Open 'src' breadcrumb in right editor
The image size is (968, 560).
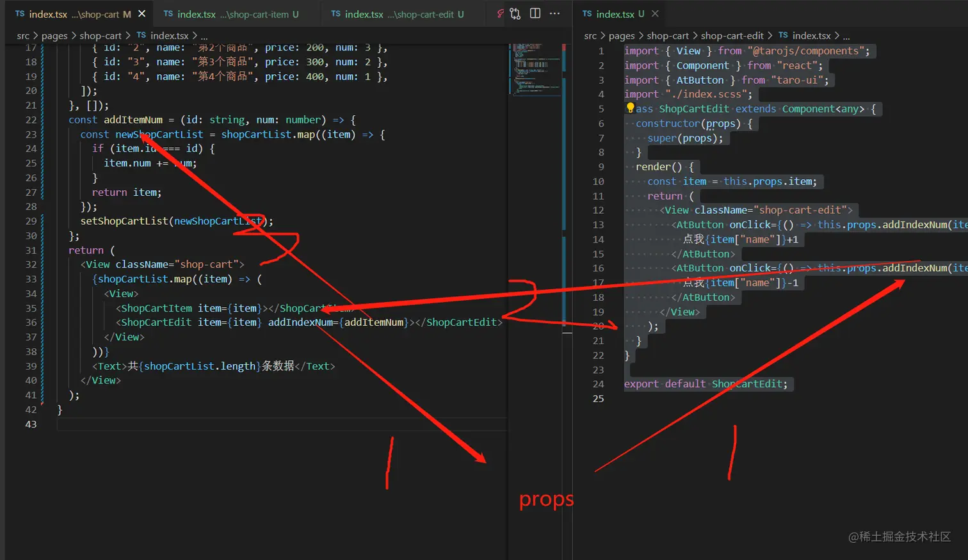pos(590,36)
